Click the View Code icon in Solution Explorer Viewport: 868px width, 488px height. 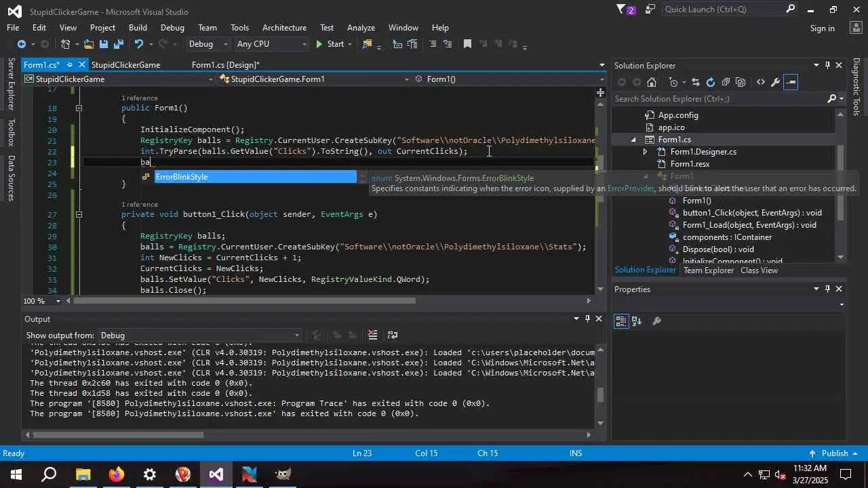click(761, 82)
